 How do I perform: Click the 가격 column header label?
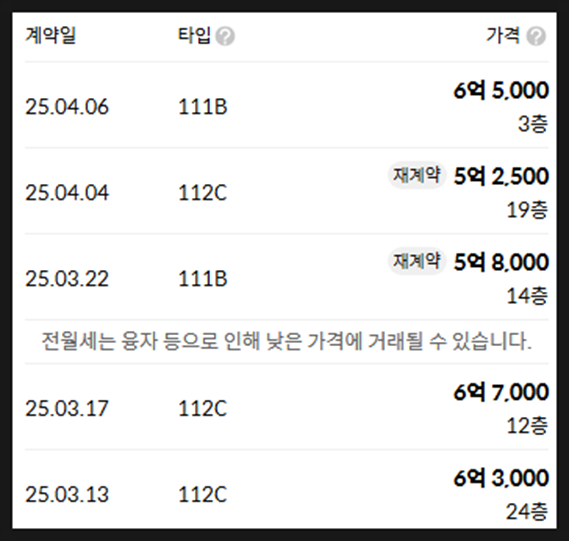503,36
